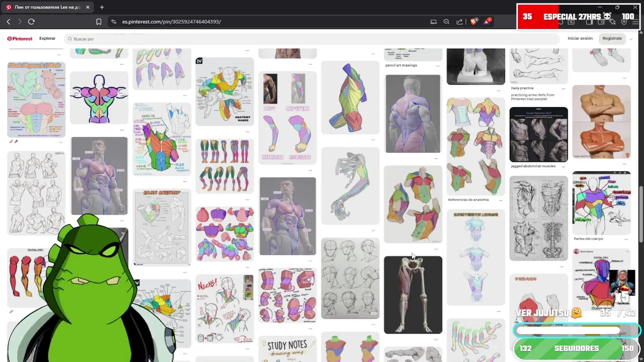The height and width of the screenshot is (362, 644).
Task: Open the Explorar menu link
Action: click(47, 38)
